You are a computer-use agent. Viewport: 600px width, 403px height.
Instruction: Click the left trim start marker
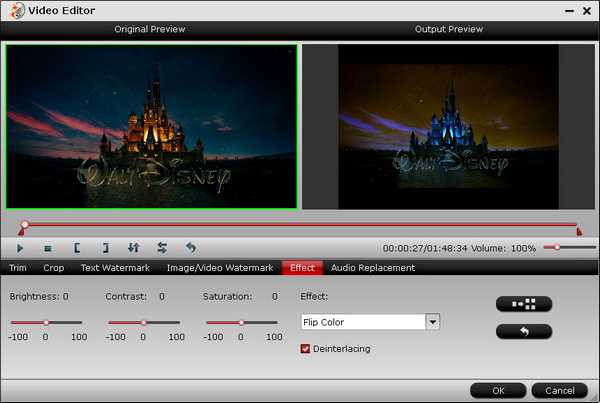(x=21, y=232)
